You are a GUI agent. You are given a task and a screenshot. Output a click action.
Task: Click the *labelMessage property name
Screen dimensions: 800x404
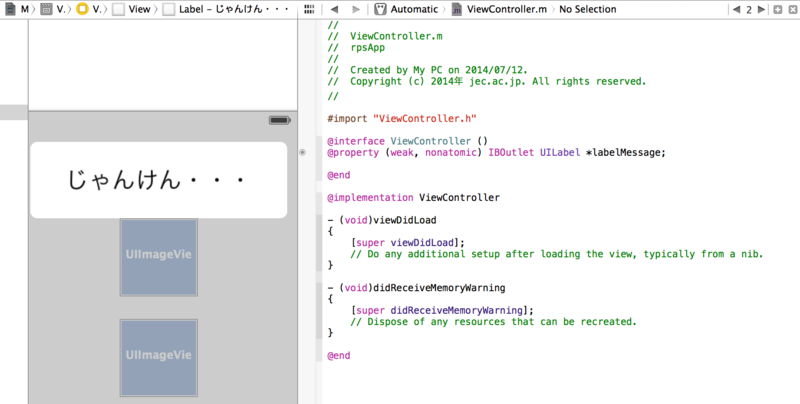tap(626, 152)
